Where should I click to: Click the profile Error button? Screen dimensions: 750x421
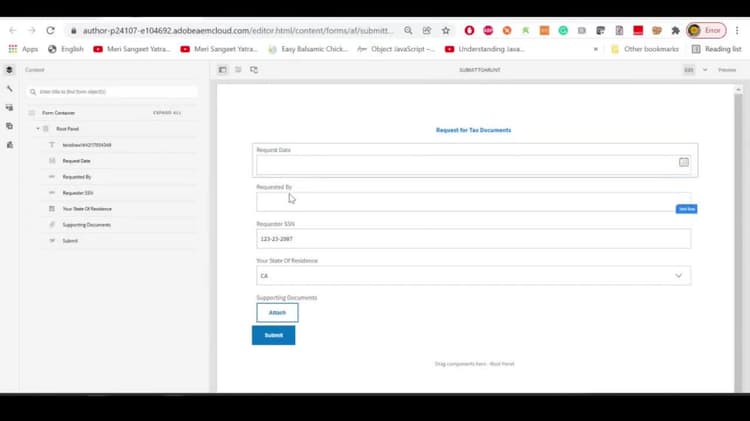706,31
